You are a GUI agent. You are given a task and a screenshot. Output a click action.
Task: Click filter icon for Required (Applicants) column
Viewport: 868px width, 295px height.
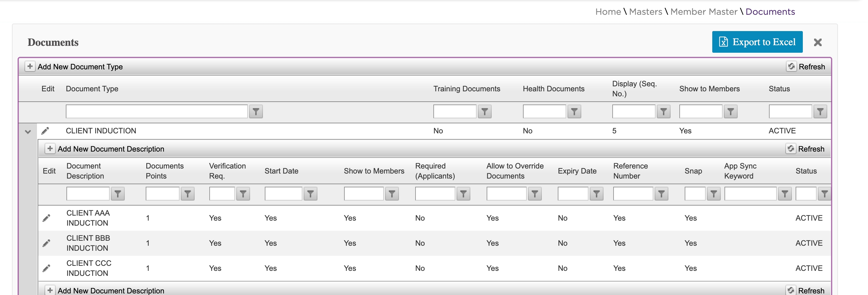click(x=463, y=194)
